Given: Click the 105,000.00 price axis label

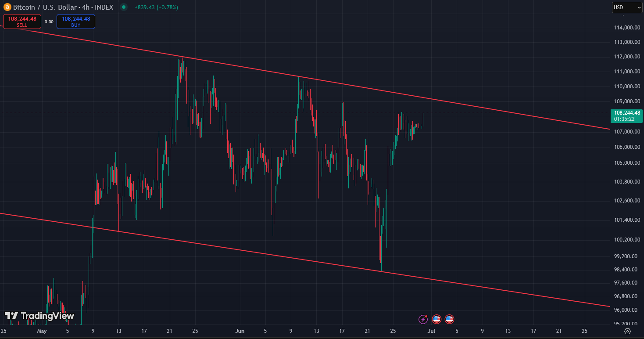Looking at the screenshot, I should tap(626, 163).
